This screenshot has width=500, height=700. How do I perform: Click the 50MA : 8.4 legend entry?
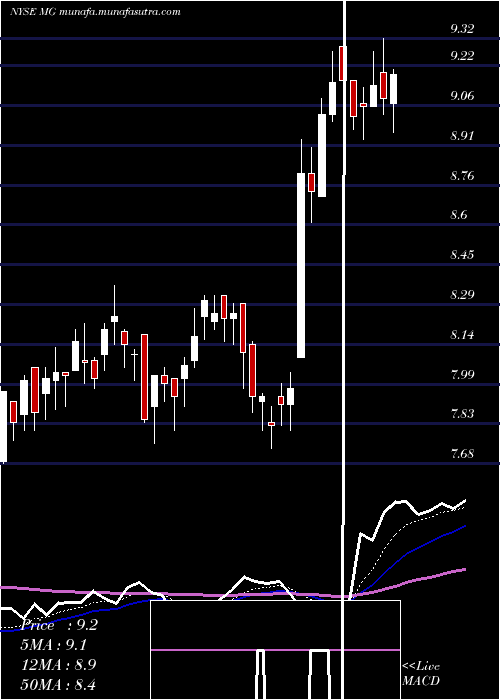click(58, 684)
